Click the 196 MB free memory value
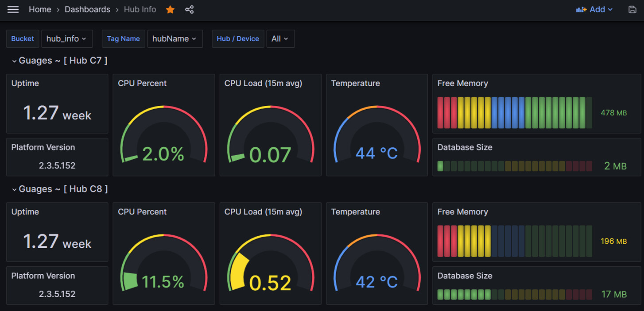644x311 pixels. [x=613, y=241]
